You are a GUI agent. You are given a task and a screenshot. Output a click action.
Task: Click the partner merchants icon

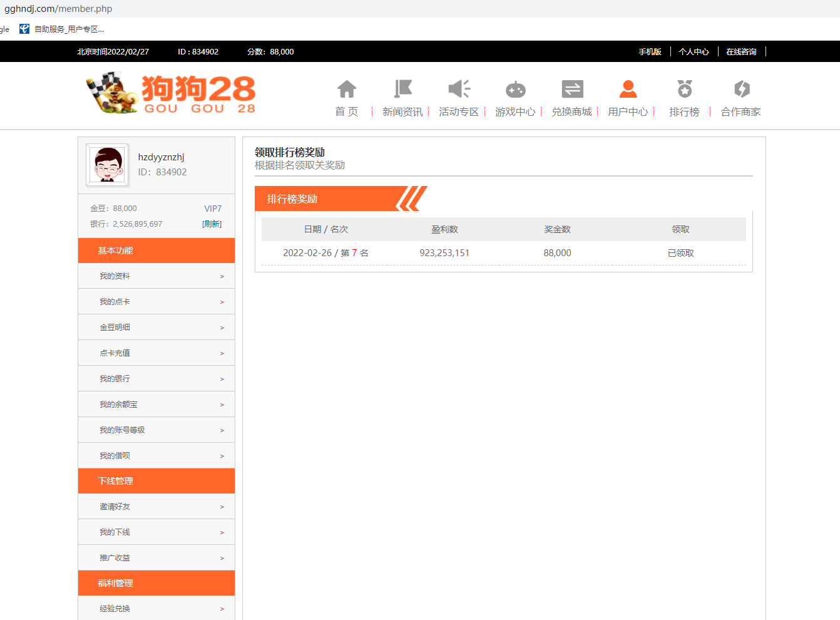coord(742,90)
